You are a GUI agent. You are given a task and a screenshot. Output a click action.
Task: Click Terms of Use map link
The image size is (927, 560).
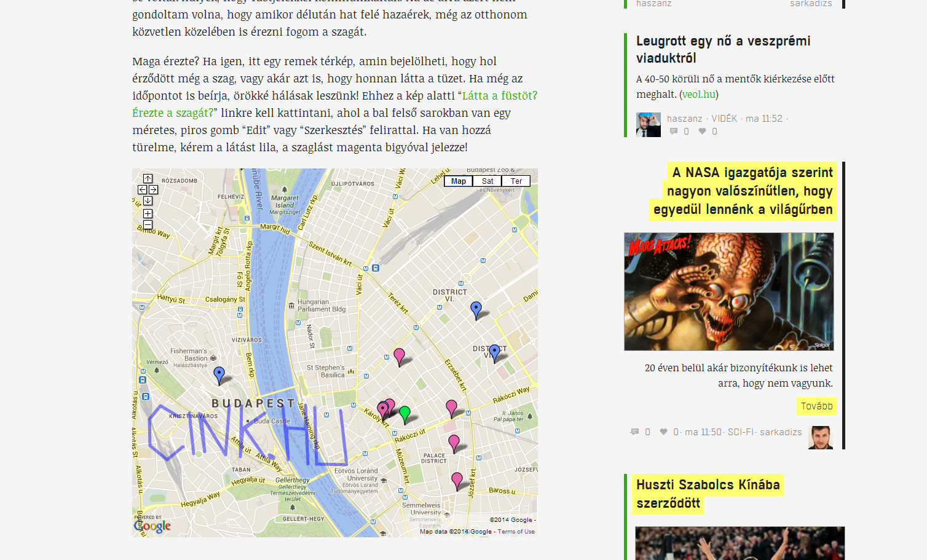coord(516,532)
